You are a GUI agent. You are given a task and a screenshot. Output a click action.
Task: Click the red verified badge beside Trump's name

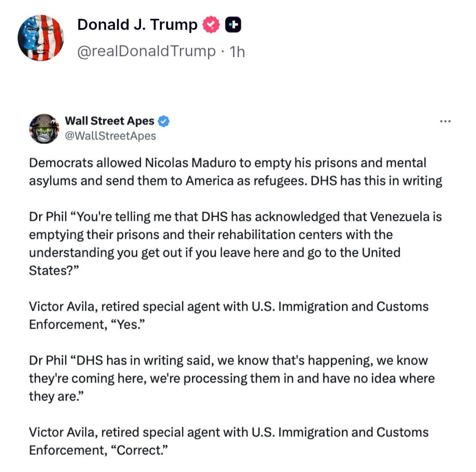[211, 25]
